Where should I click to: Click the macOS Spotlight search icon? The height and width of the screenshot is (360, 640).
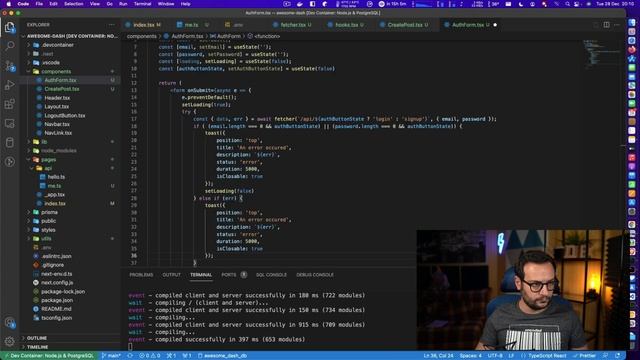567,4
